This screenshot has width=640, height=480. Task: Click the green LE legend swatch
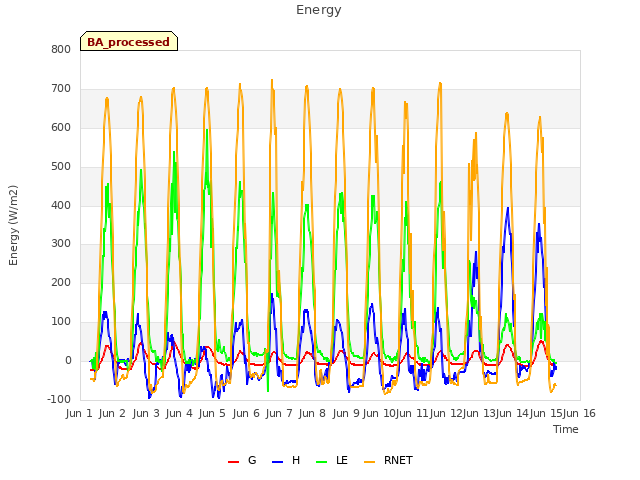(x=322, y=462)
